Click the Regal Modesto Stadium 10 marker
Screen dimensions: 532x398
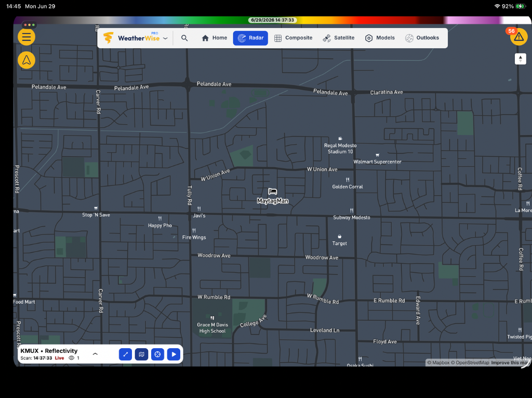point(340,146)
